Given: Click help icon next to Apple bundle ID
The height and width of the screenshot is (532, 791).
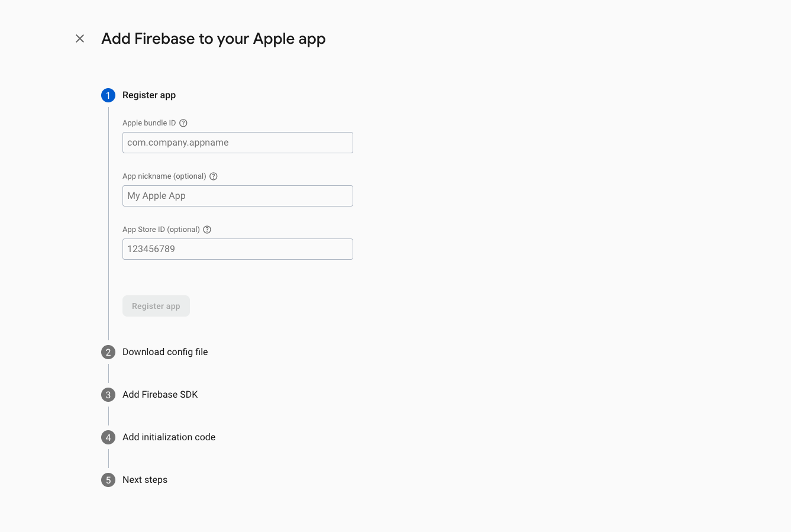Looking at the screenshot, I should tap(183, 123).
